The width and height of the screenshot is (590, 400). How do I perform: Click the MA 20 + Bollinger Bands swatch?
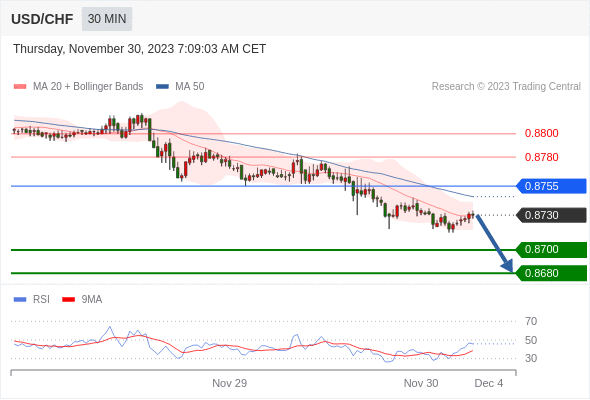tap(20, 87)
